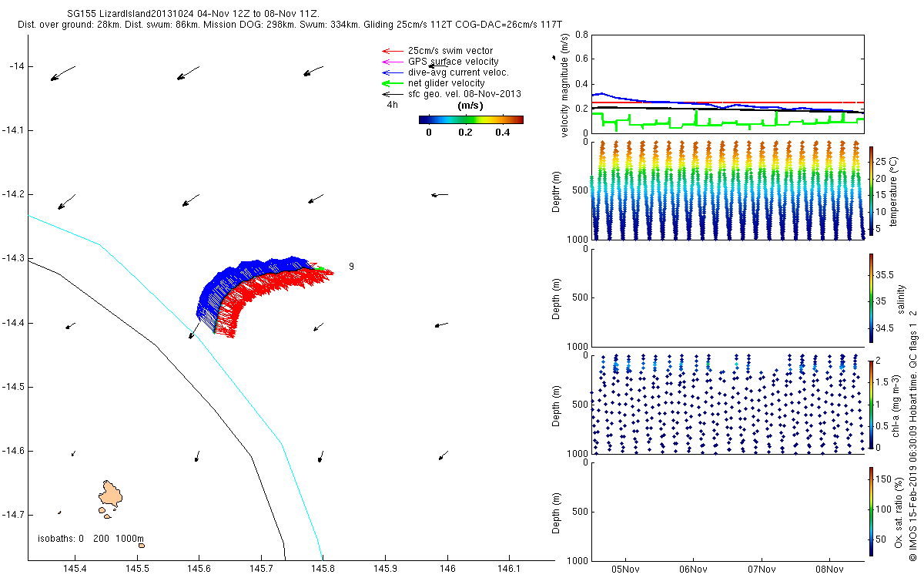Click the '06Nov' date tick label

(693, 570)
